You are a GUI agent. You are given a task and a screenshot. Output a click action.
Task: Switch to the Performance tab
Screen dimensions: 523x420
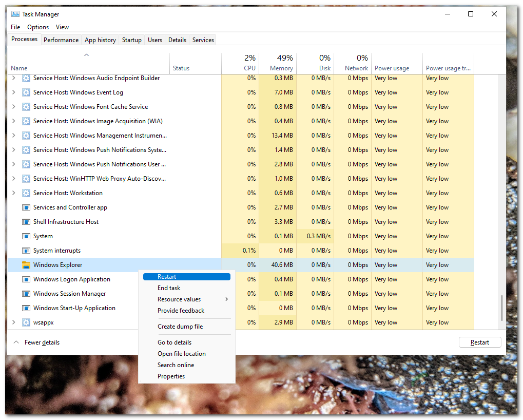click(61, 40)
